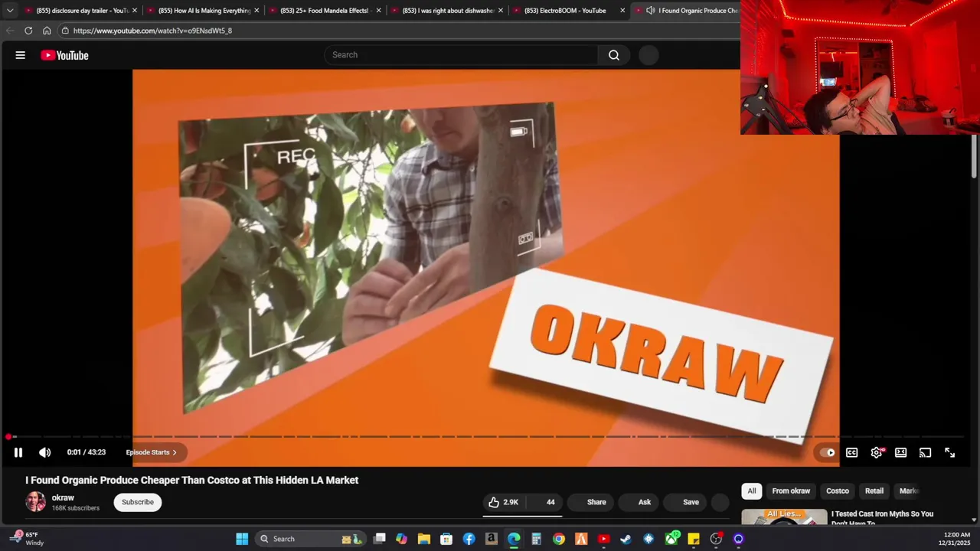Mute the video using the speaker icon

(45, 452)
